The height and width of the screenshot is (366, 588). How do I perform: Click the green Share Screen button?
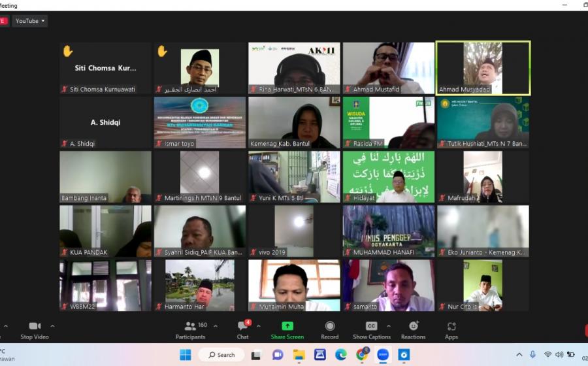click(287, 329)
